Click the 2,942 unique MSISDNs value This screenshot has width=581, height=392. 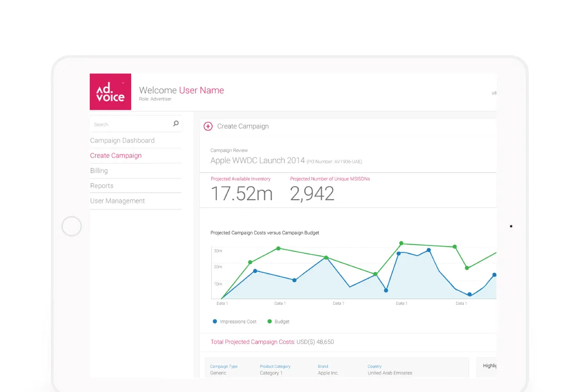pyautogui.click(x=312, y=193)
